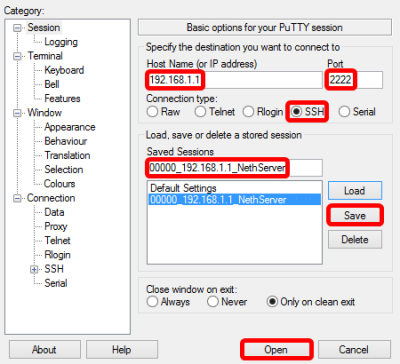The height and width of the screenshot is (364, 400).
Task: Open the About dialog
Action: [45, 350]
